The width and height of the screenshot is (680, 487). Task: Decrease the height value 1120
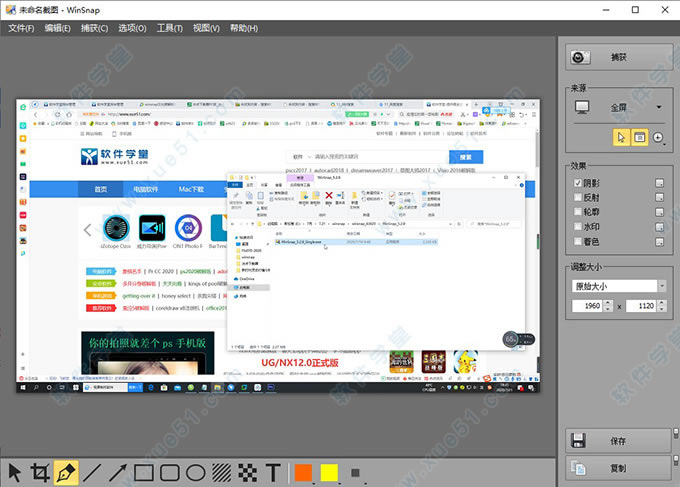pyautogui.click(x=662, y=309)
